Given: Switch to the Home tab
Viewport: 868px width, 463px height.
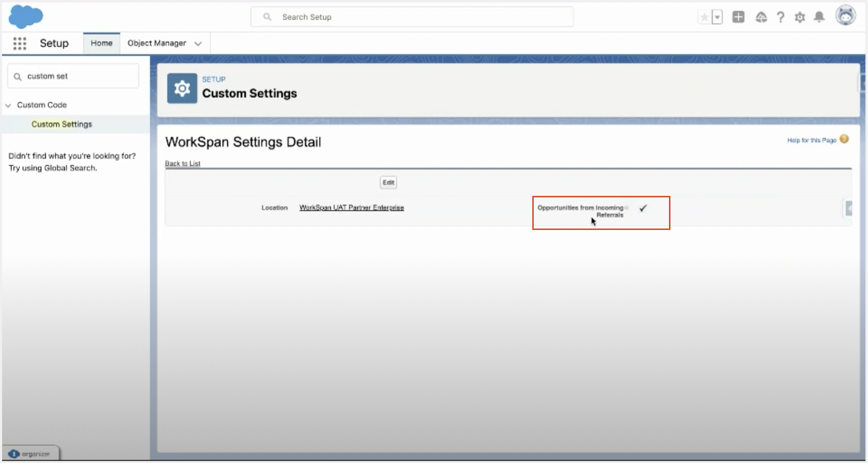Looking at the screenshot, I should pos(102,43).
